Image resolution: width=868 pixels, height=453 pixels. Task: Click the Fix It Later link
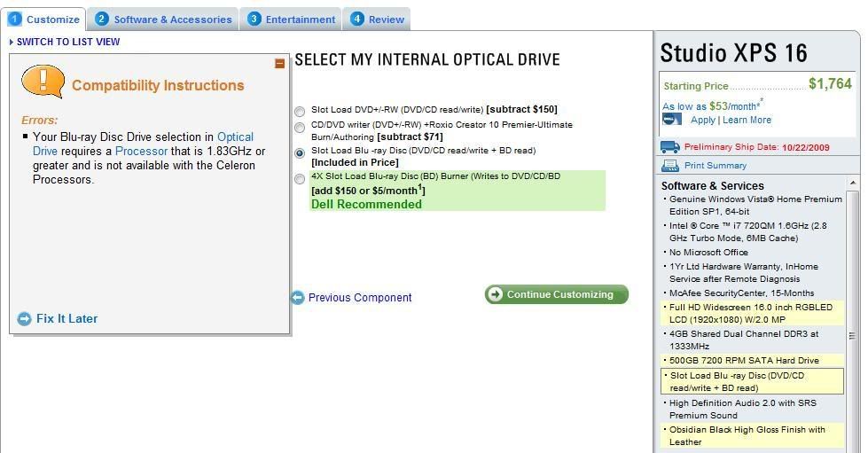(x=67, y=318)
